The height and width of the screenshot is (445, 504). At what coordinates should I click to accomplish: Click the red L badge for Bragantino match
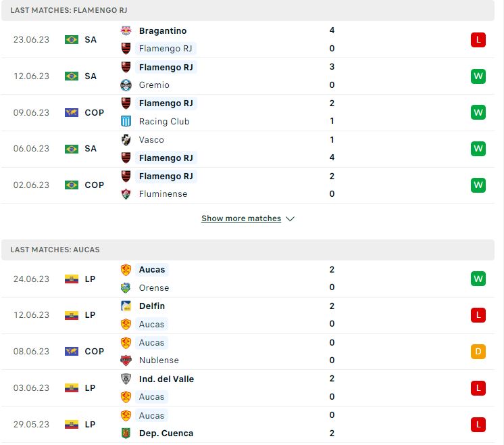coord(478,40)
